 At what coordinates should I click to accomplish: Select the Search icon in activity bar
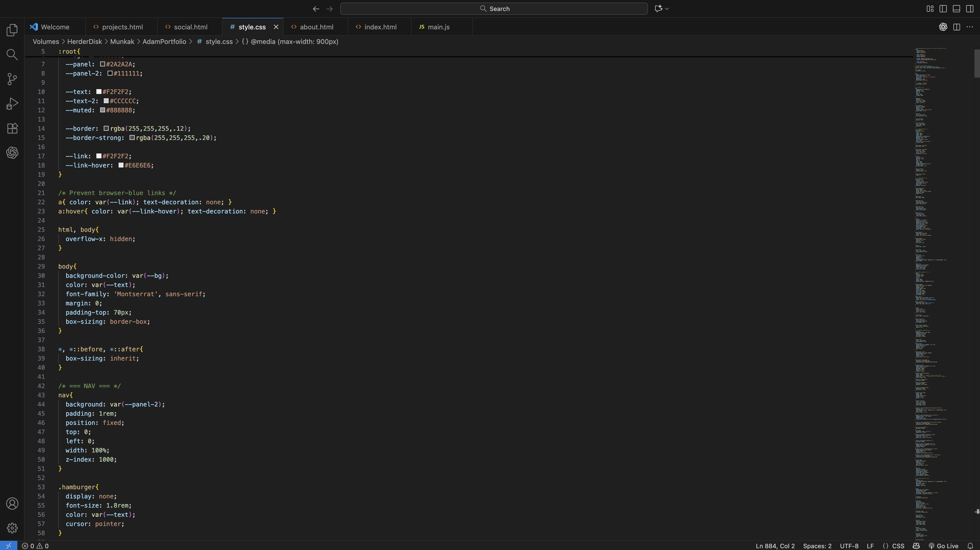click(x=12, y=54)
